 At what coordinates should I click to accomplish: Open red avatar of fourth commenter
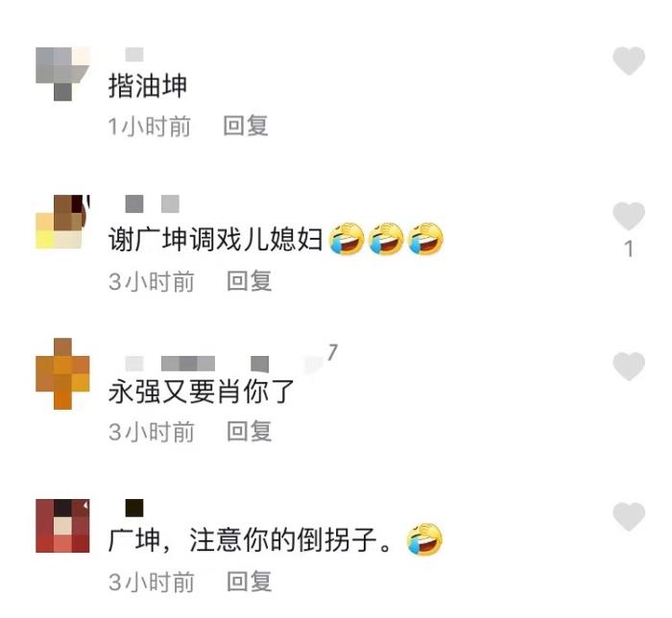click(62, 526)
